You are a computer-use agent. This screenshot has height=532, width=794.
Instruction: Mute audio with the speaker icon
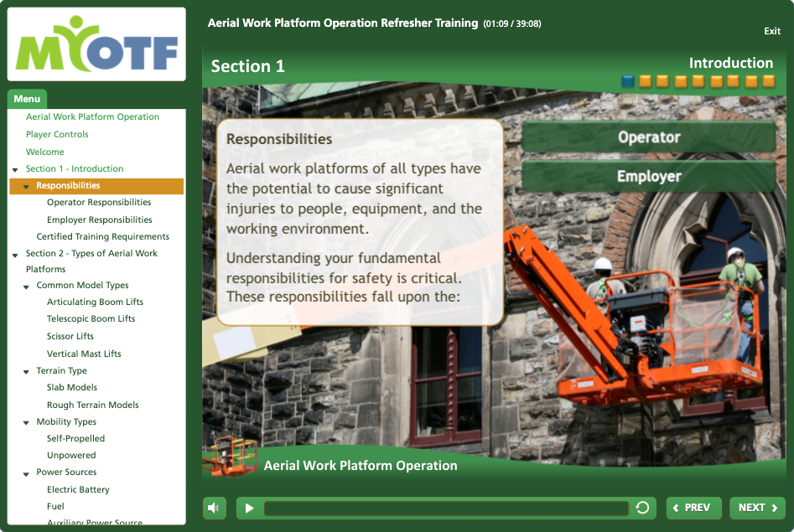pos(214,508)
